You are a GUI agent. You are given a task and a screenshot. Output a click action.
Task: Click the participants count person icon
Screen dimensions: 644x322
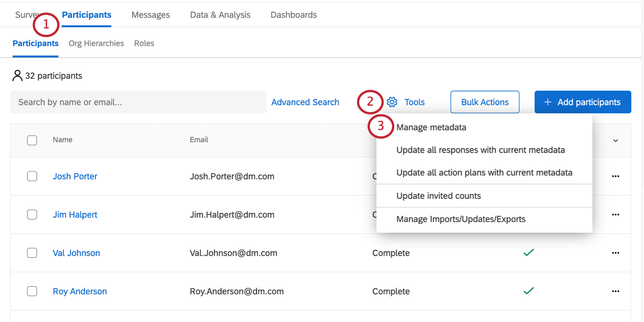click(x=17, y=76)
